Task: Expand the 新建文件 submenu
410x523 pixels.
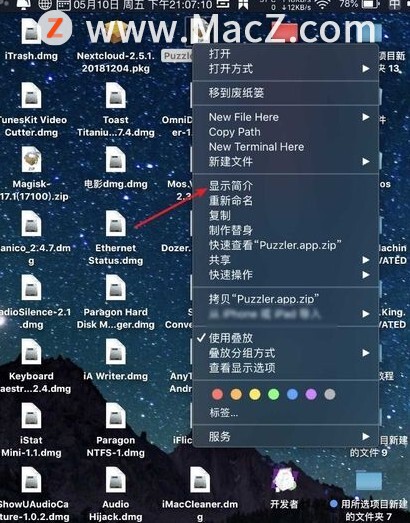Action: (286, 162)
